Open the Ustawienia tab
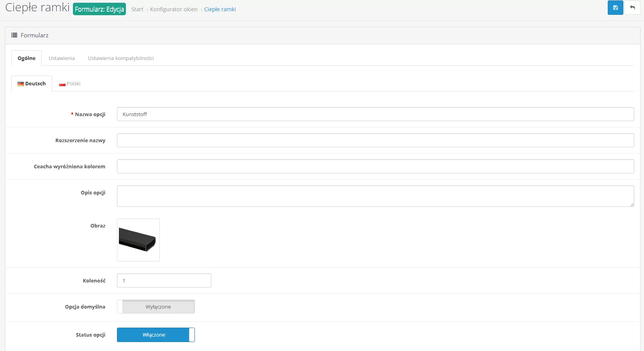 tap(62, 58)
